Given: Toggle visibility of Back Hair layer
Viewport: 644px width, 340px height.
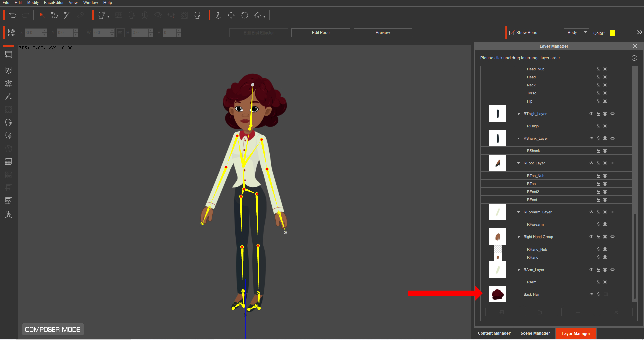Looking at the screenshot, I should click(x=591, y=294).
